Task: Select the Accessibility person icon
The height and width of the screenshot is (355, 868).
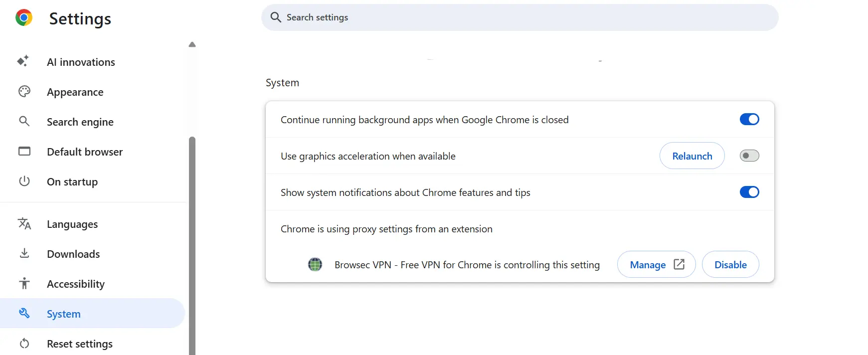Action: click(23, 284)
